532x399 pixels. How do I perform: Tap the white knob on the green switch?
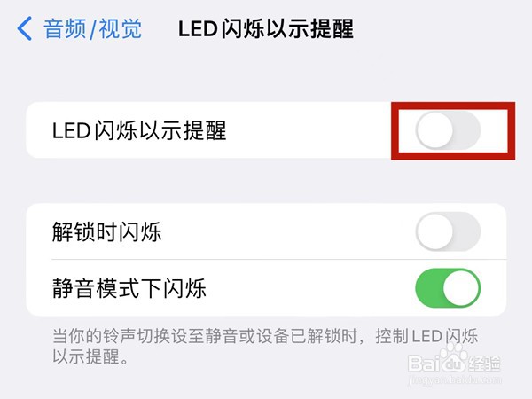[x=462, y=288]
